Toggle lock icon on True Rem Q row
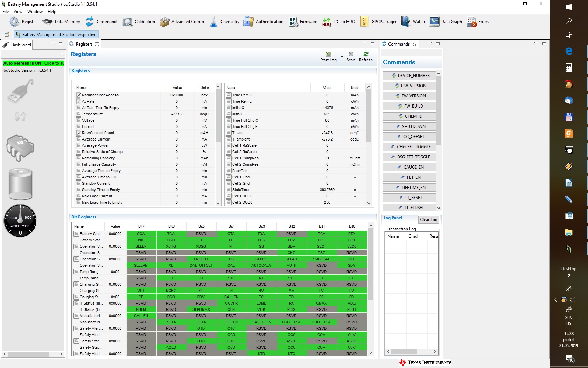The image size is (588, 368). click(x=229, y=95)
